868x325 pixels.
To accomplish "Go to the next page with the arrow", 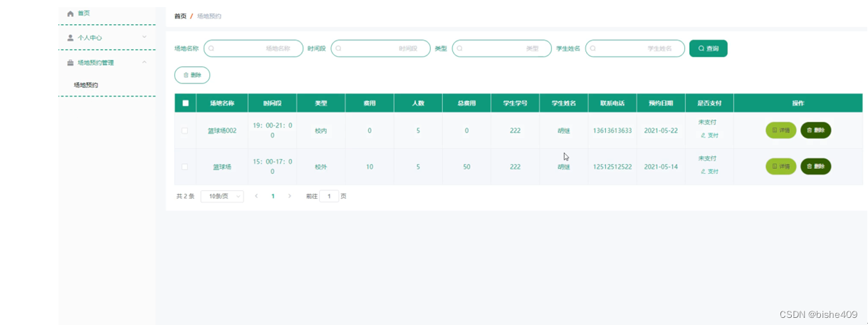I will click(x=289, y=196).
